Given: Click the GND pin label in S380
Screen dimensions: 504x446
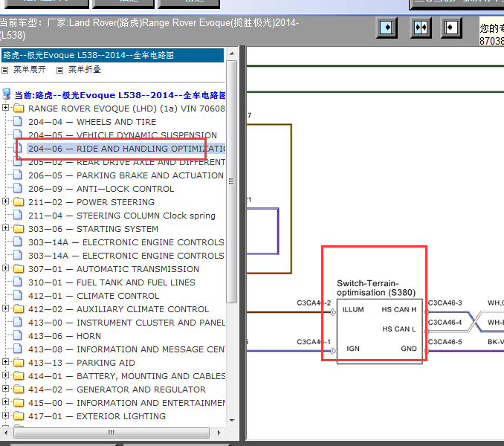Looking at the screenshot, I should [x=409, y=349].
